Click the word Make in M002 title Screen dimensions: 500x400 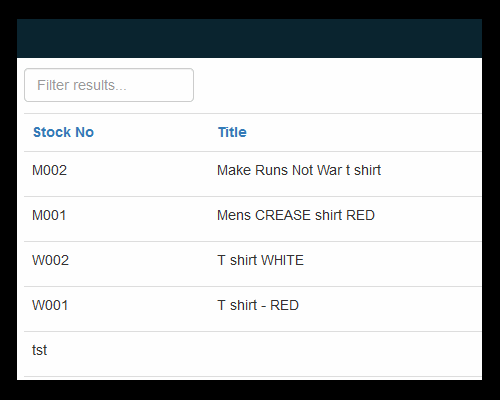tap(234, 170)
